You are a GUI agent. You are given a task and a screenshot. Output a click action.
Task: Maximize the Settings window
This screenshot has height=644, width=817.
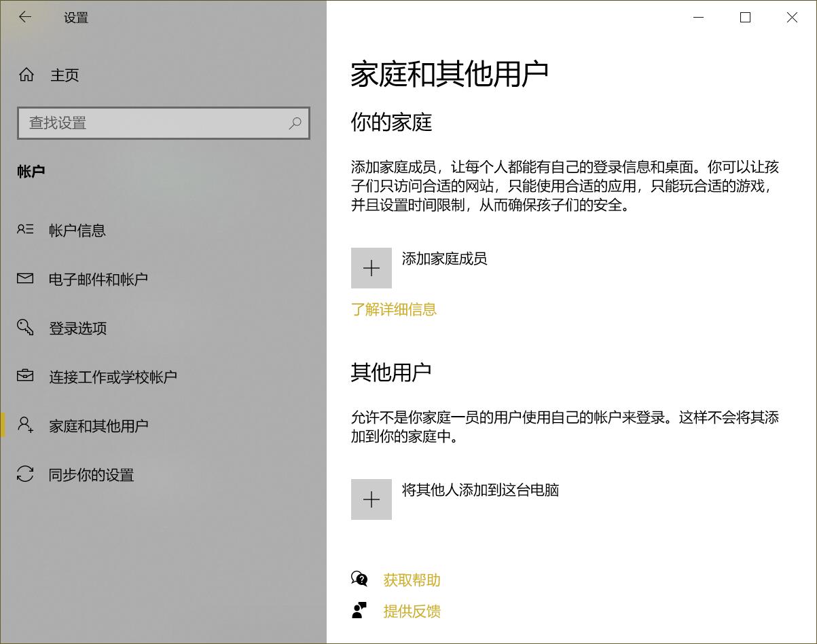click(x=745, y=18)
